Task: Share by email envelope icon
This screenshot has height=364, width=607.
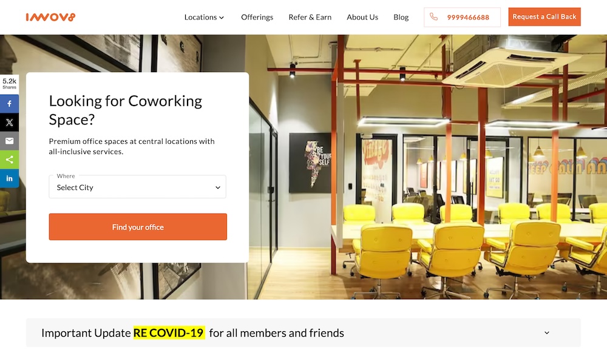Action: coord(9,141)
